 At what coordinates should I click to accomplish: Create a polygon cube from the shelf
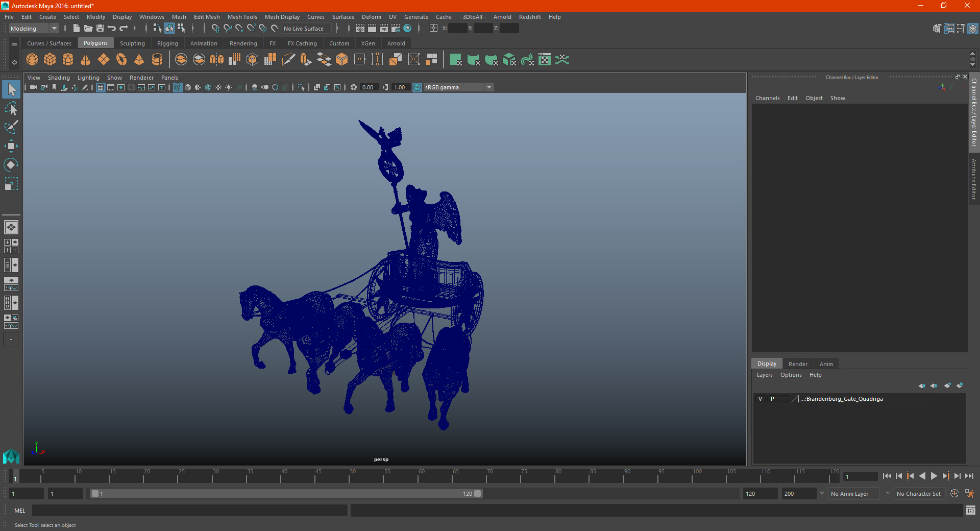coord(50,60)
